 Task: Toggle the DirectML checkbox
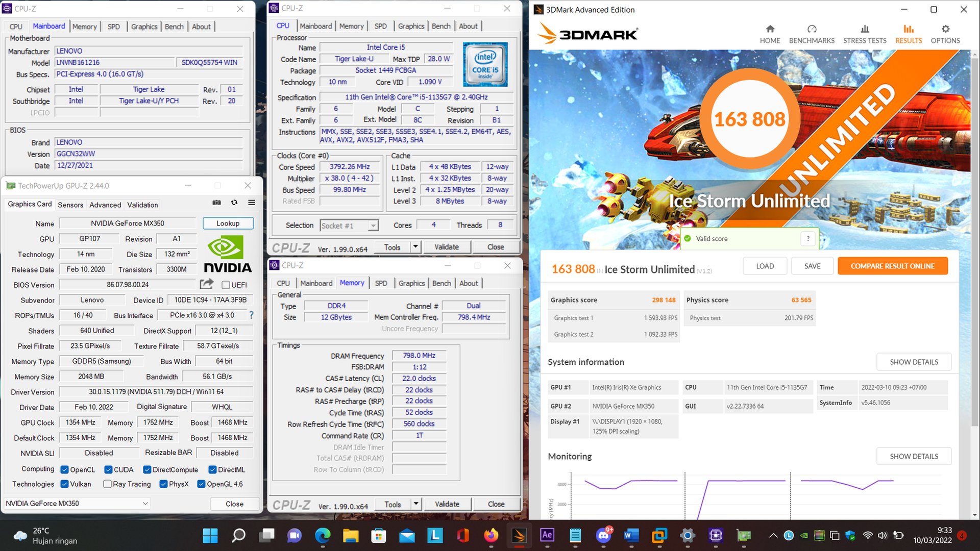(212, 469)
